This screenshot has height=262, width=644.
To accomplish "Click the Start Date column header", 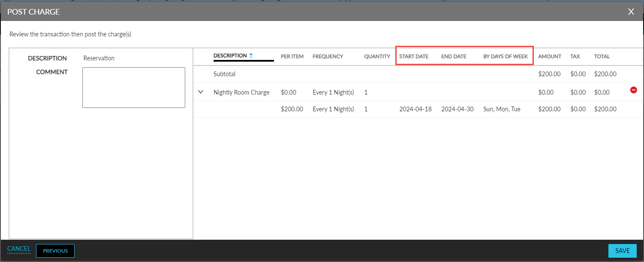I will (414, 57).
